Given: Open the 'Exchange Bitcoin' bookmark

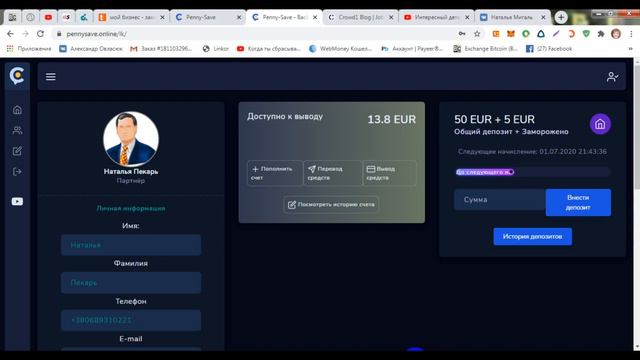Looking at the screenshot, I should click(x=485, y=49).
